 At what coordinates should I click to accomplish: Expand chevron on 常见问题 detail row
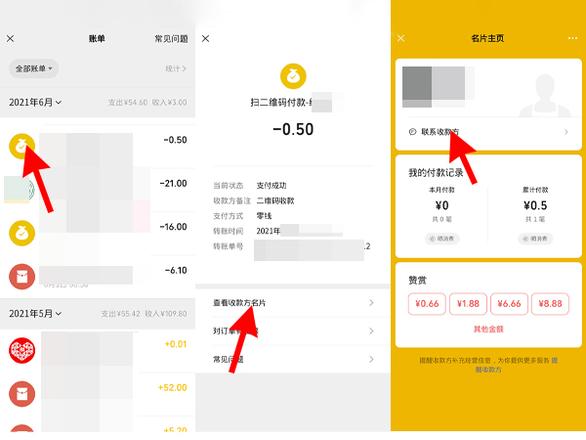tap(371, 359)
